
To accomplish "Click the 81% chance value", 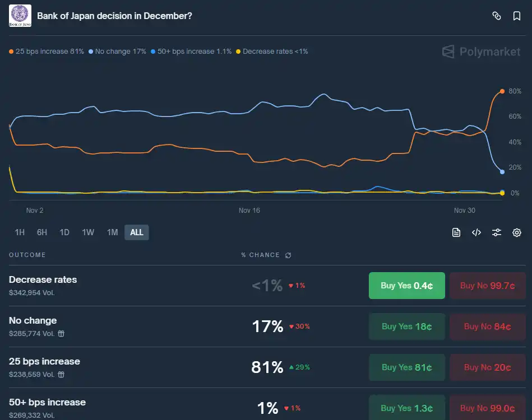I will (x=267, y=367).
